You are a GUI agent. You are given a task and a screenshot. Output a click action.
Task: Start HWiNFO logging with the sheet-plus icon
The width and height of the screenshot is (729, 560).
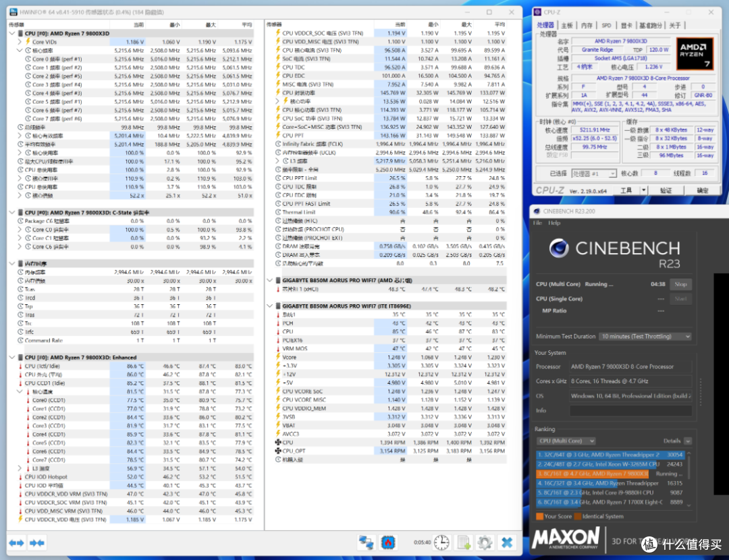(464, 542)
